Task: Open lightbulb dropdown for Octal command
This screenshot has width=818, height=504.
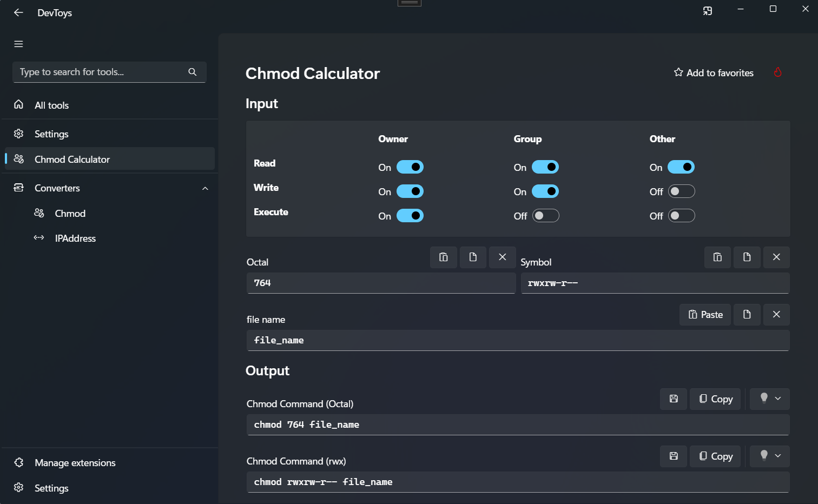Action: coord(770,399)
